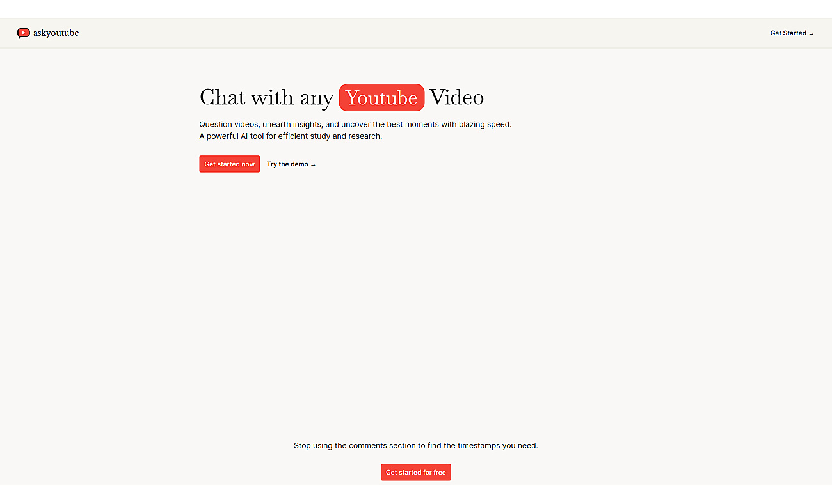The width and height of the screenshot is (832, 504).
Task: Click the 'A powerful AI tool' subtitle line
Action: coord(291,136)
